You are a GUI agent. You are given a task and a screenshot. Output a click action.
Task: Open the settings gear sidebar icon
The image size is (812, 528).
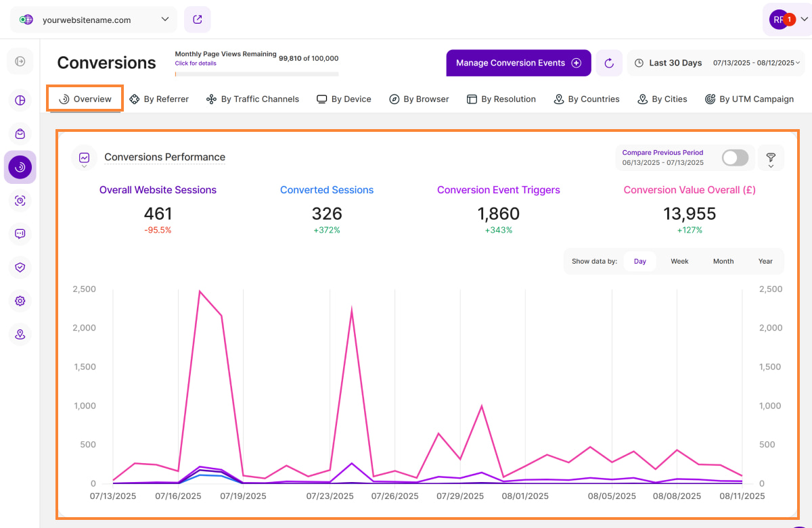[20, 301]
